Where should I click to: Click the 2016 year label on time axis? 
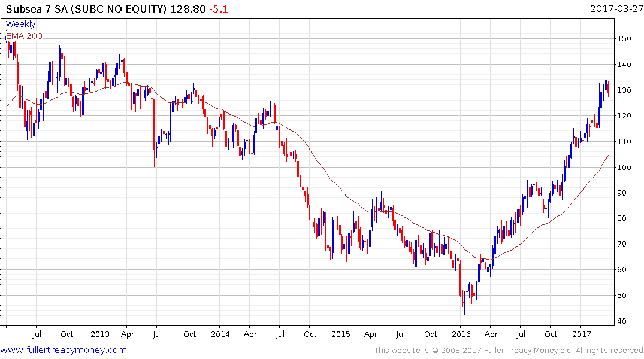(461, 334)
